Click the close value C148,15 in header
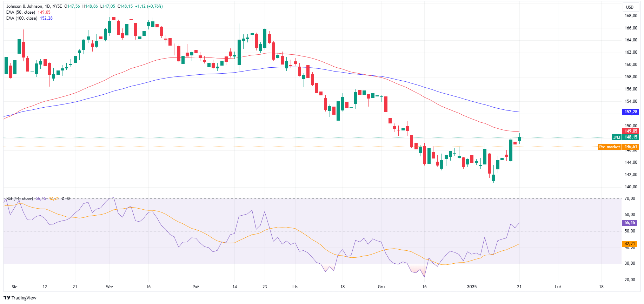Image resolution: width=644 pixels, height=304 pixels. [125, 6]
